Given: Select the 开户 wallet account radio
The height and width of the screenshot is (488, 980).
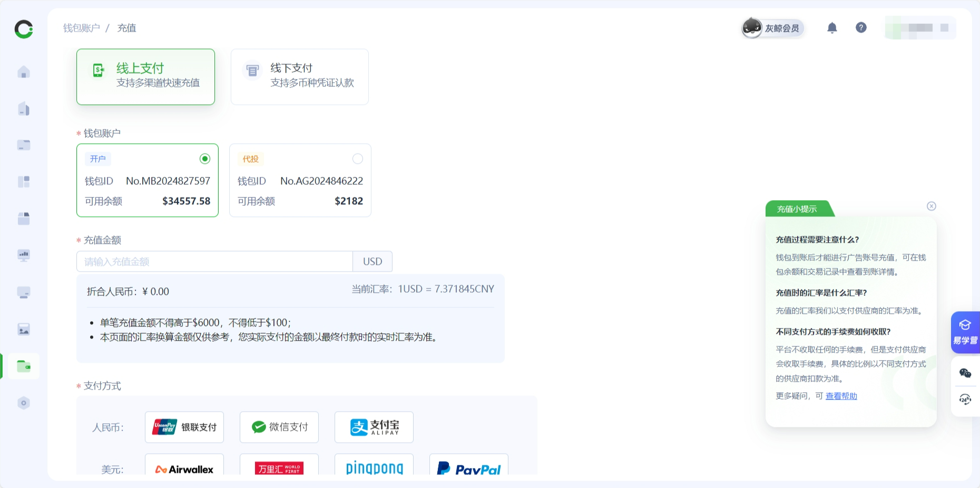Looking at the screenshot, I should [x=205, y=159].
